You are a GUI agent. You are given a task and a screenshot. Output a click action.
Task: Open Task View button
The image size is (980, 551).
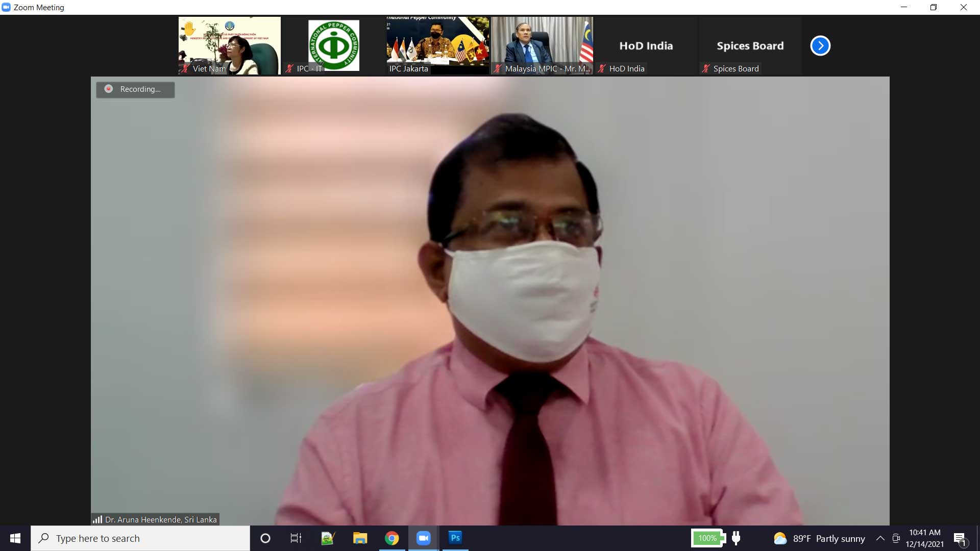coord(296,538)
